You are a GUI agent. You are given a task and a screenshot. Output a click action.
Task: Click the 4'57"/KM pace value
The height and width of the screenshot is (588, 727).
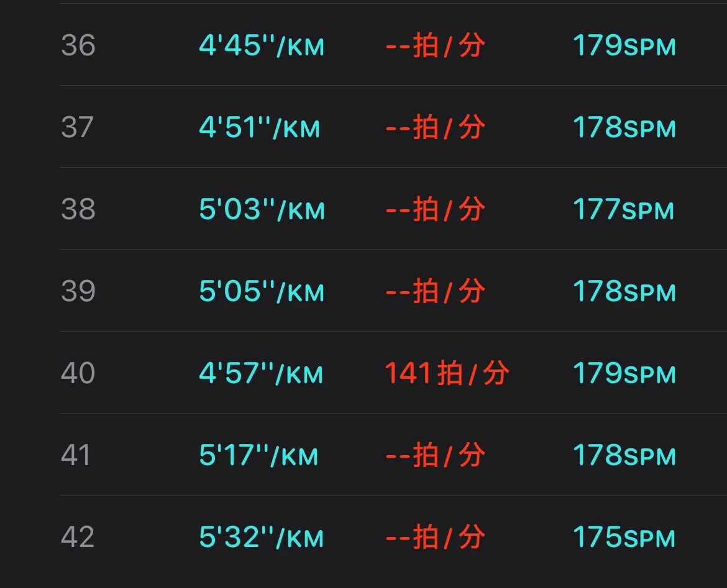point(261,373)
